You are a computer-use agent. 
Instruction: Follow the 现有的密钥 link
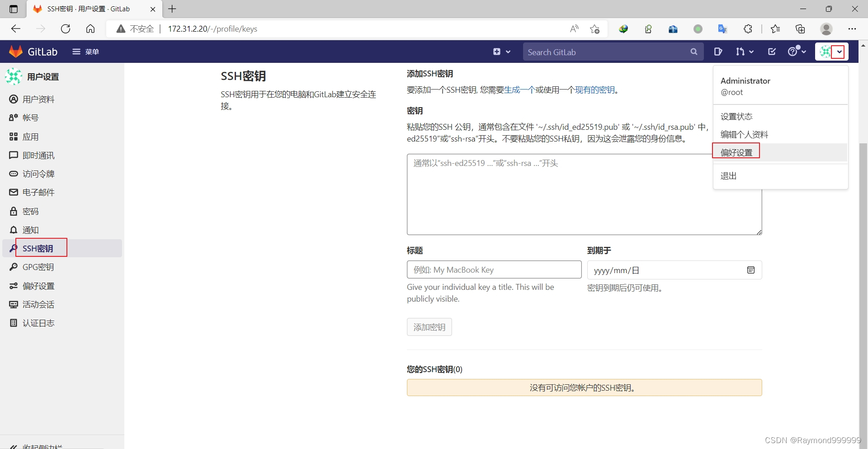tap(594, 90)
